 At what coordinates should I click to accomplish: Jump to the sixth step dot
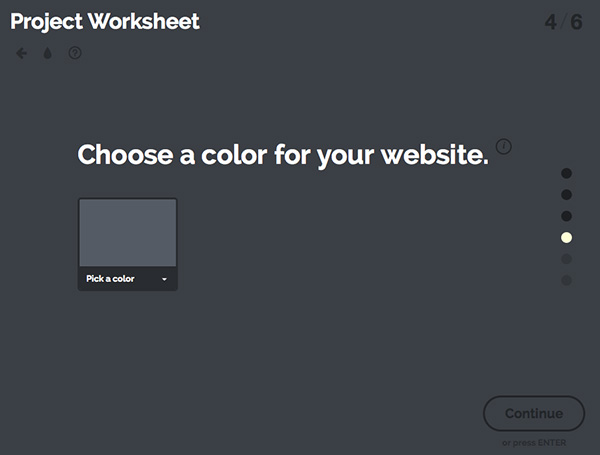click(x=566, y=280)
